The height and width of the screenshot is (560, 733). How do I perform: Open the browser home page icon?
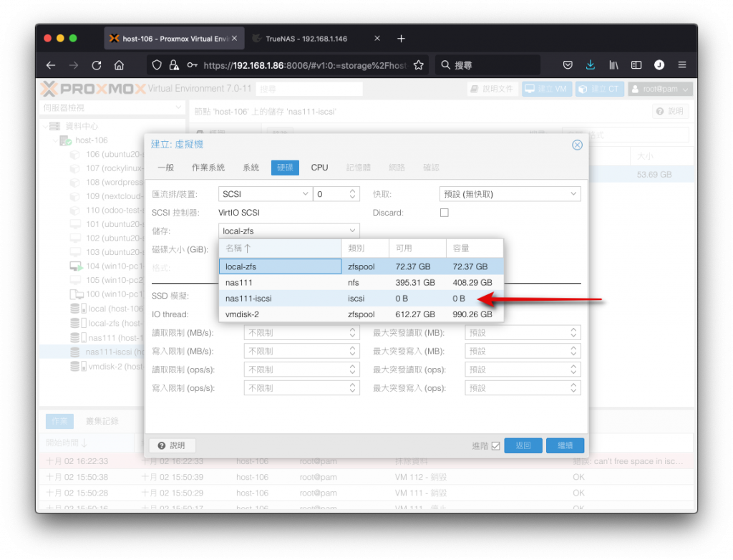coord(120,65)
